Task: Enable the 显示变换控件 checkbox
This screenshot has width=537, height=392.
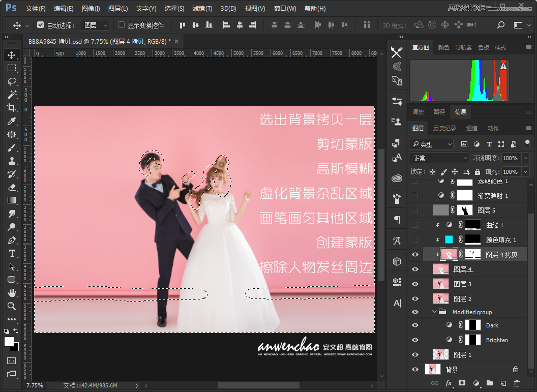Action: pos(121,24)
